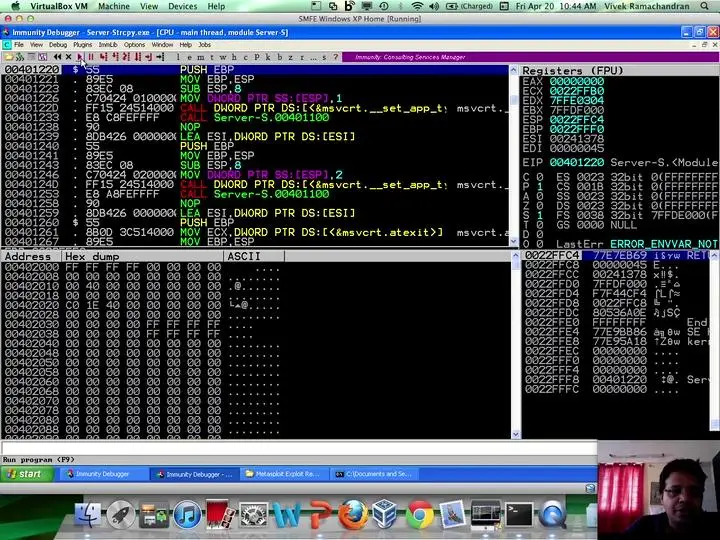Select the NOP instruction at 00401238
The width and height of the screenshot is (720, 540).
tap(255, 127)
